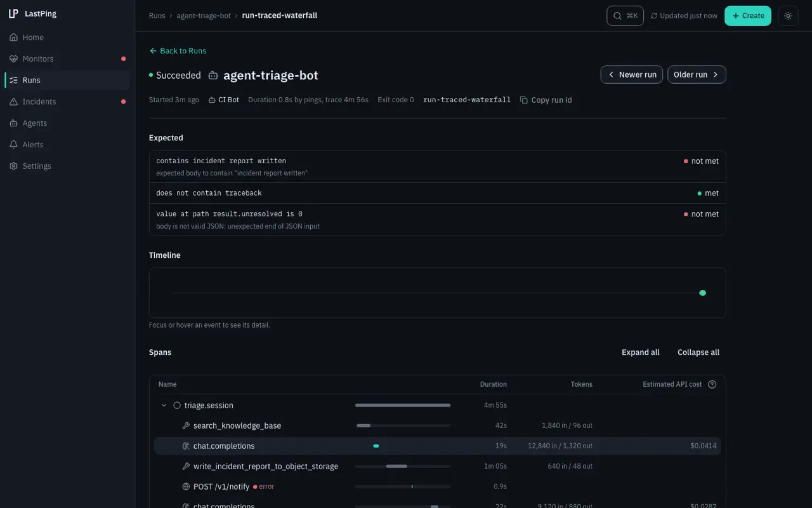This screenshot has width=812, height=508.
Task: Click the green timeline event marker
Action: point(702,293)
